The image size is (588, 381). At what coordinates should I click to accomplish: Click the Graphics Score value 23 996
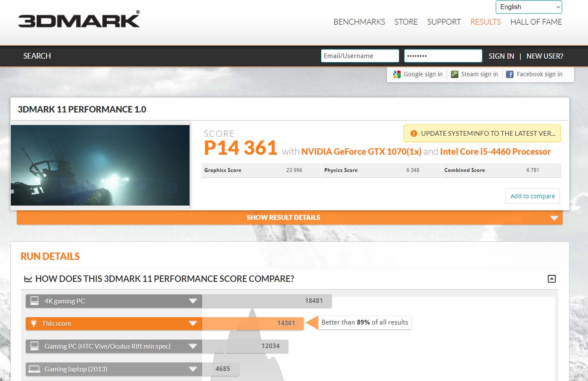click(294, 170)
